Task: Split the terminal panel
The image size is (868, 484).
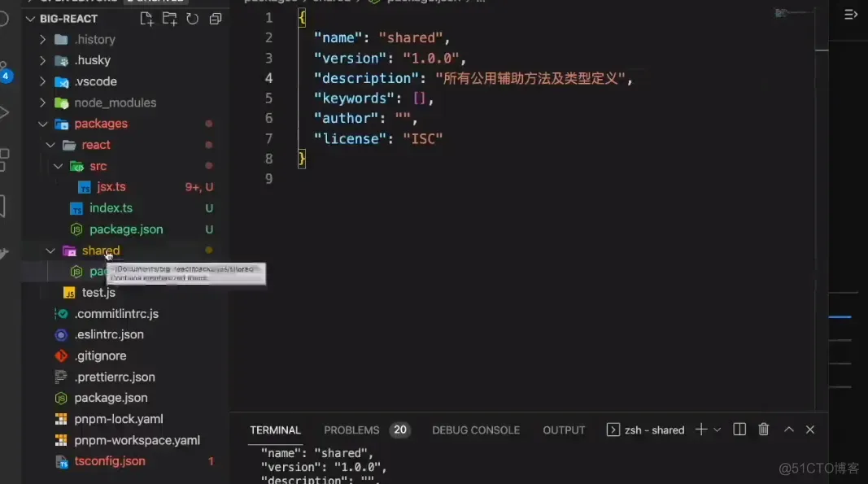Action: [x=739, y=429]
